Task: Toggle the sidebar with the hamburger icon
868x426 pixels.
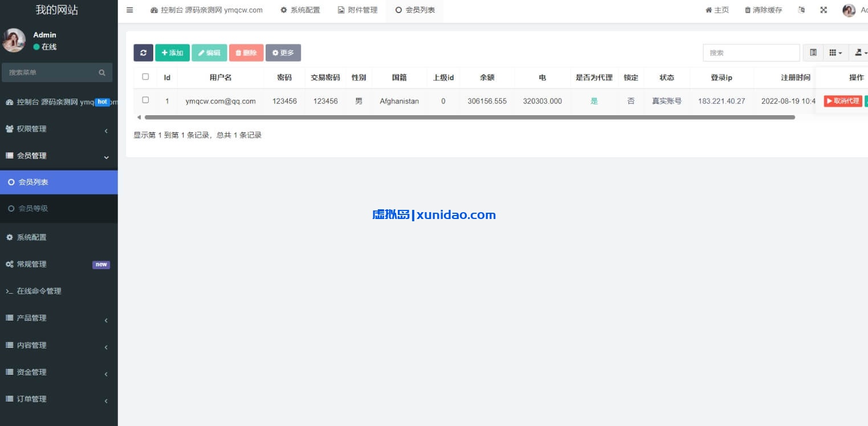Action: pyautogui.click(x=129, y=10)
